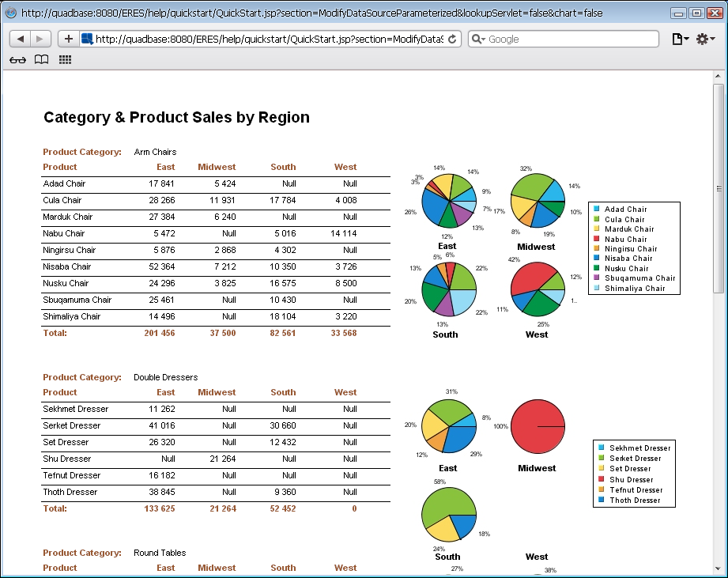
Task: Click the Adad Chair product row
Action: pos(216,184)
